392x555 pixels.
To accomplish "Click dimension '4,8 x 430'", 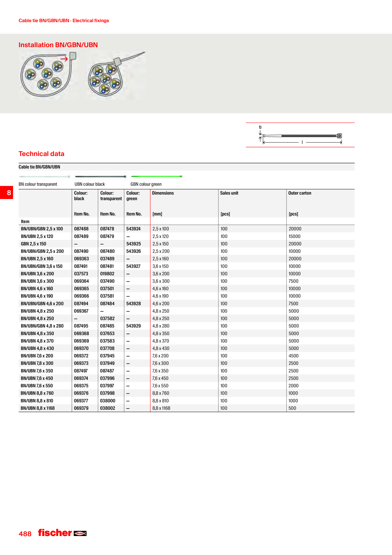I will 161,348.
